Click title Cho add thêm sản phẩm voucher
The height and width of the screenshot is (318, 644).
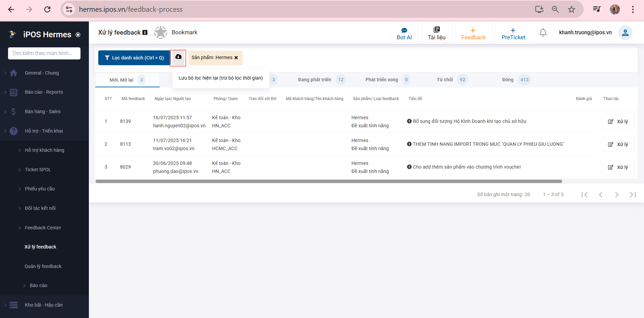click(467, 167)
